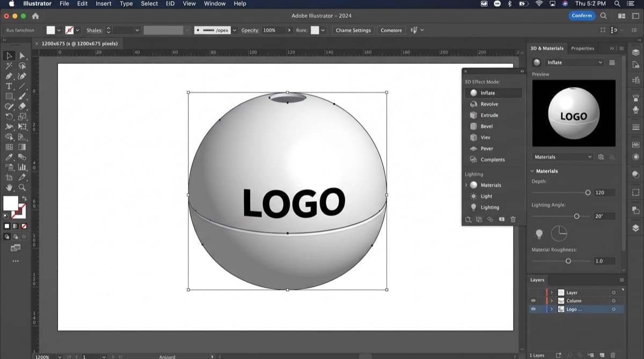
Task: Click target circle for Column row
Action: coord(613,301)
